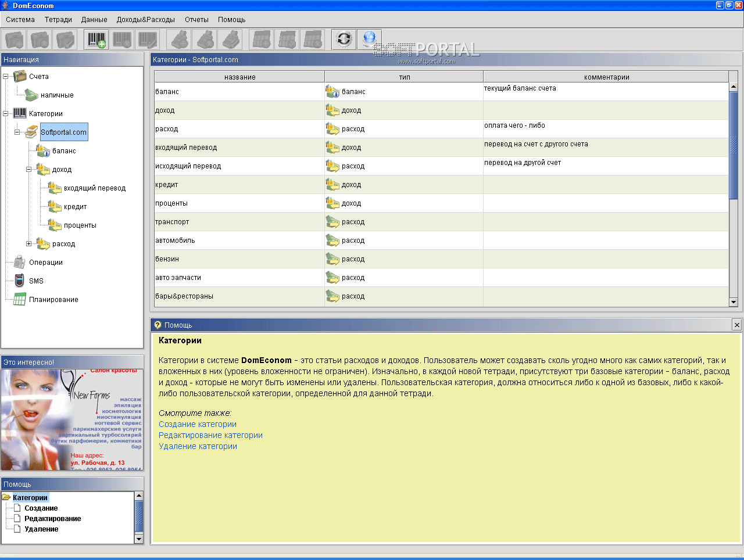Click the New Forms beauty salon advertisement
The image size is (744, 560).
(72, 419)
